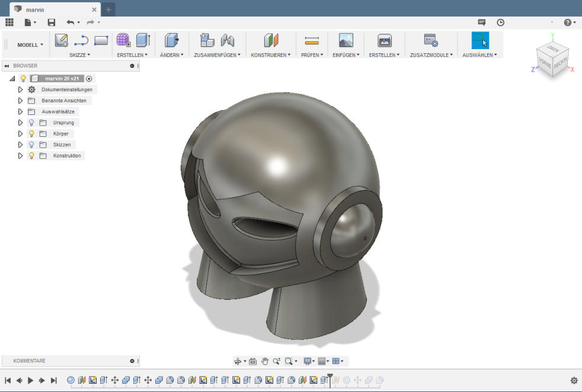Add a new document tab with plus

[108, 9]
